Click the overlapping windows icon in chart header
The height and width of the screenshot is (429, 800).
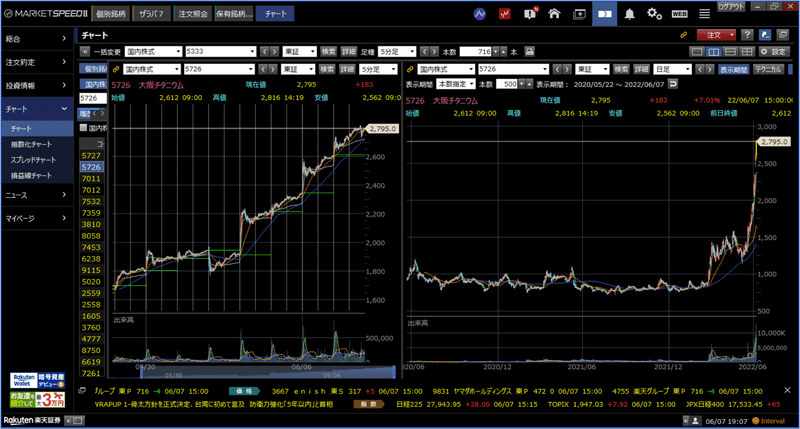pos(783,35)
